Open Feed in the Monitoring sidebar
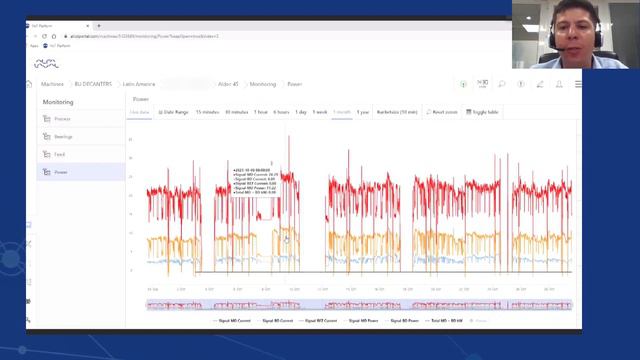Image resolution: width=640 pixels, height=360 pixels. click(x=81, y=154)
